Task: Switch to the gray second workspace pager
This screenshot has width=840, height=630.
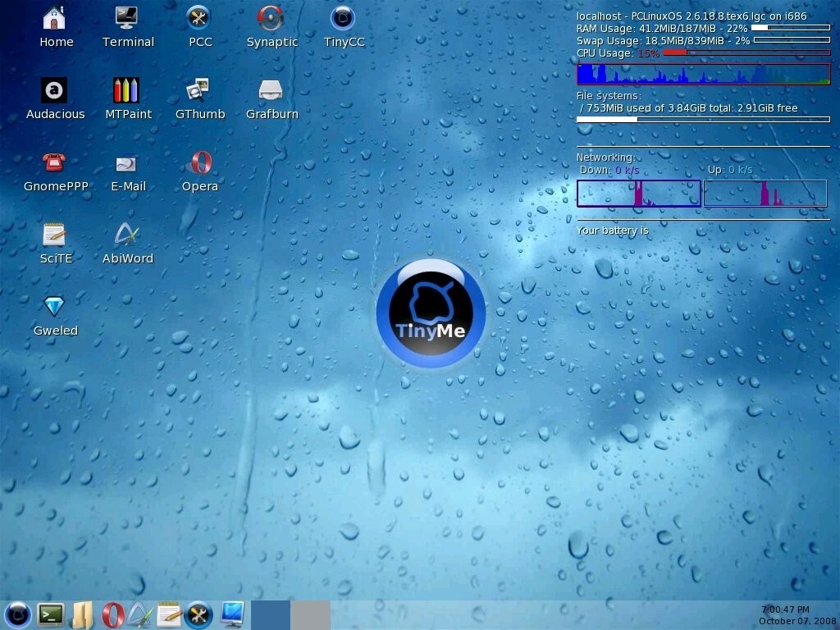Action: pyautogui.click(x=311, y=615)
